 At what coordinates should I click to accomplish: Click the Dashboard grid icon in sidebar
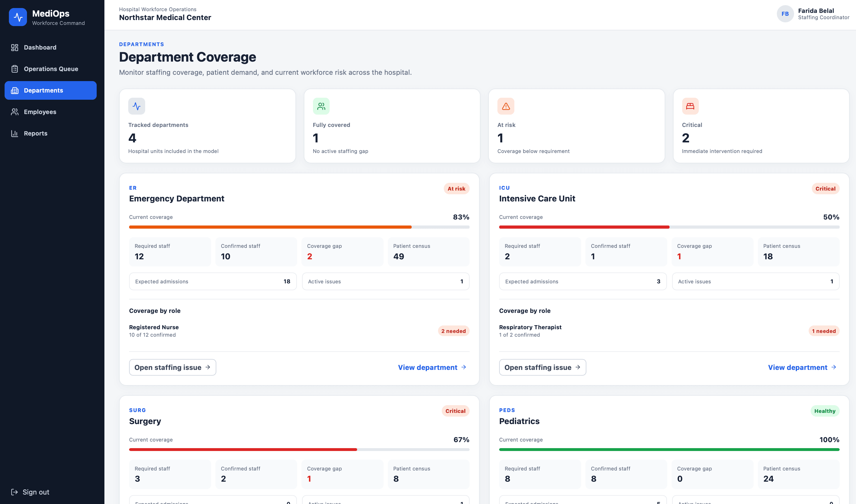[x=15, y=48]
